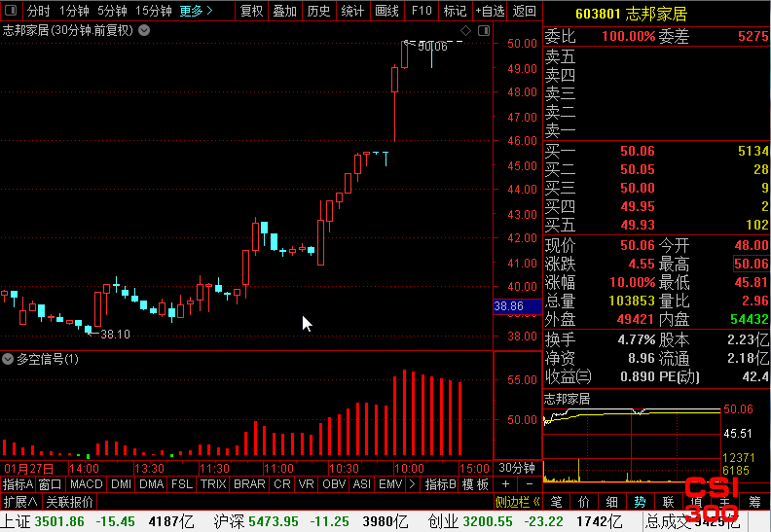The height and width of the screenshot is (532, 771).
Task: Click the 30分钟 period label above zoom buttons
Action: [x=517, y=468]
